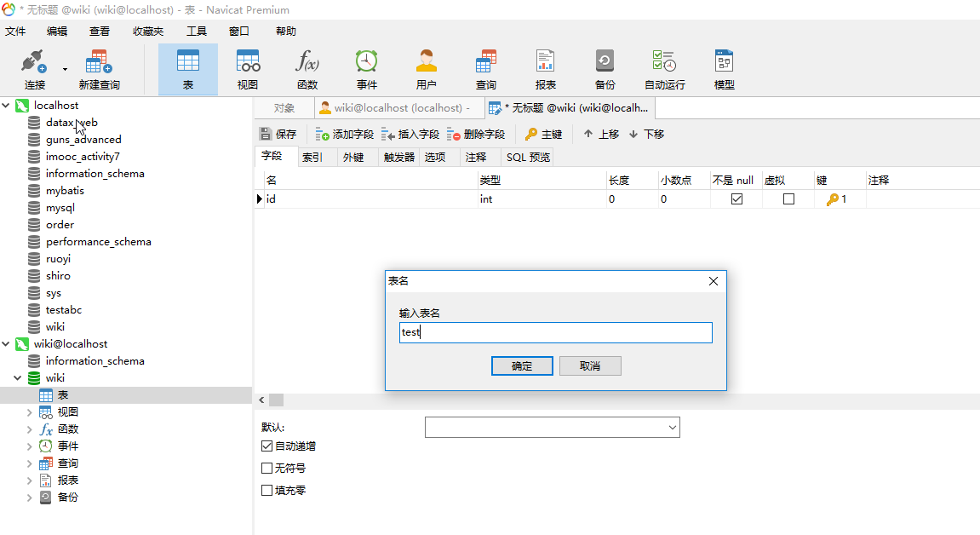Click the int type cell
This screenshot has width=980, height=535.
click(x=542, y=198)
